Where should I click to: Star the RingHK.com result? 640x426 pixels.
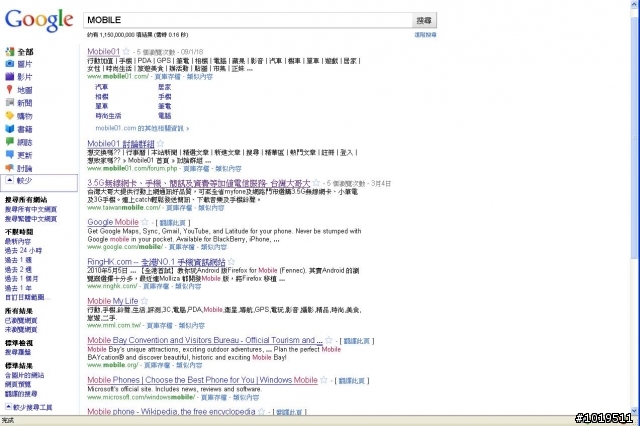231,262
